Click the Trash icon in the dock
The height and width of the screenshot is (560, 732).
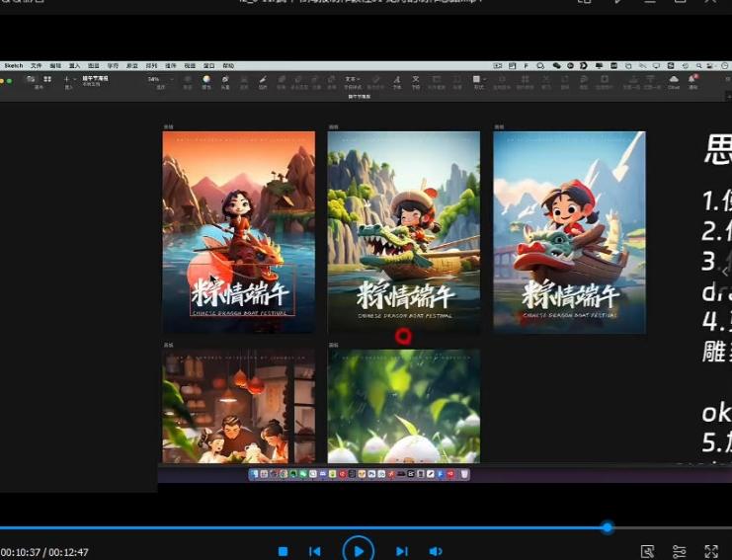click(464, 475)
